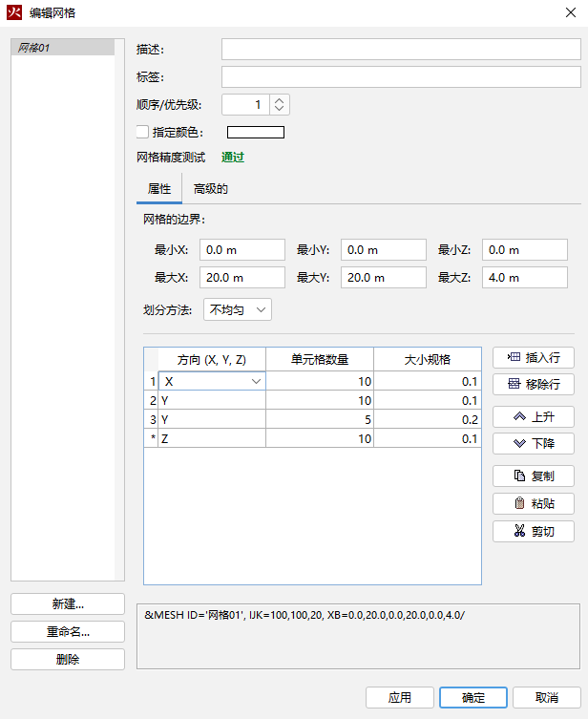
Task: Select 网格01 in the mesh list
Action: point(62,47)
